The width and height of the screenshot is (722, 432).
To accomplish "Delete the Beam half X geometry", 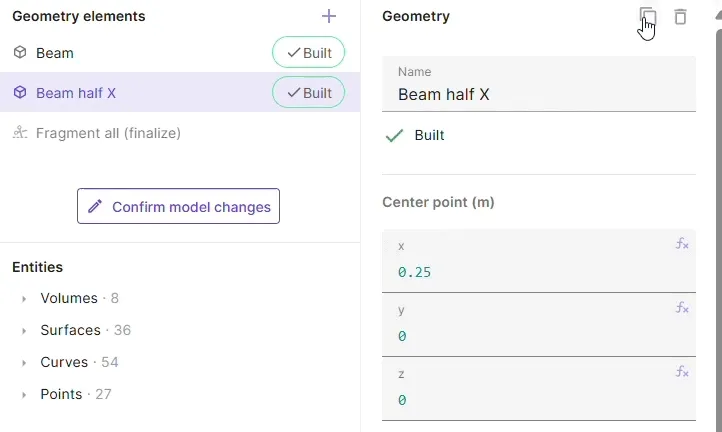I will pyautogui.click(x=680, y=16).
